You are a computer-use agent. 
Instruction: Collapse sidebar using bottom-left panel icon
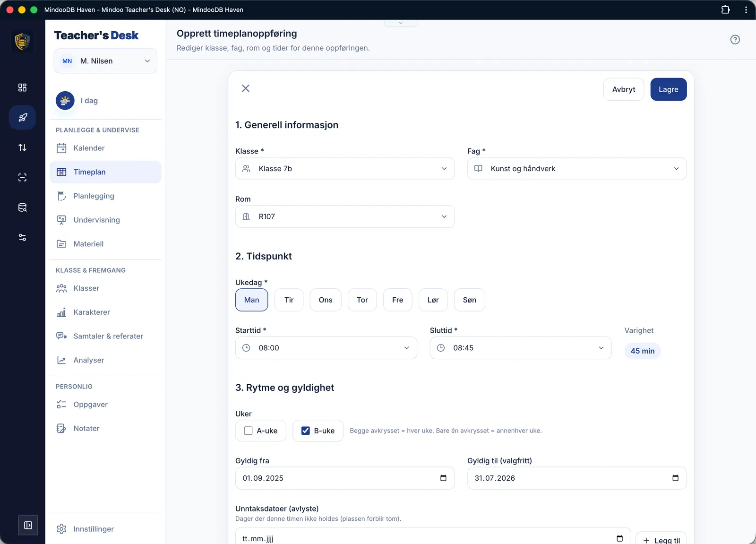point(28,525)
